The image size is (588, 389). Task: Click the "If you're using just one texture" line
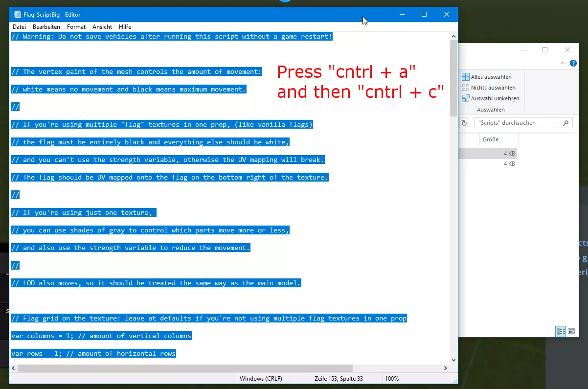[84, 212]
